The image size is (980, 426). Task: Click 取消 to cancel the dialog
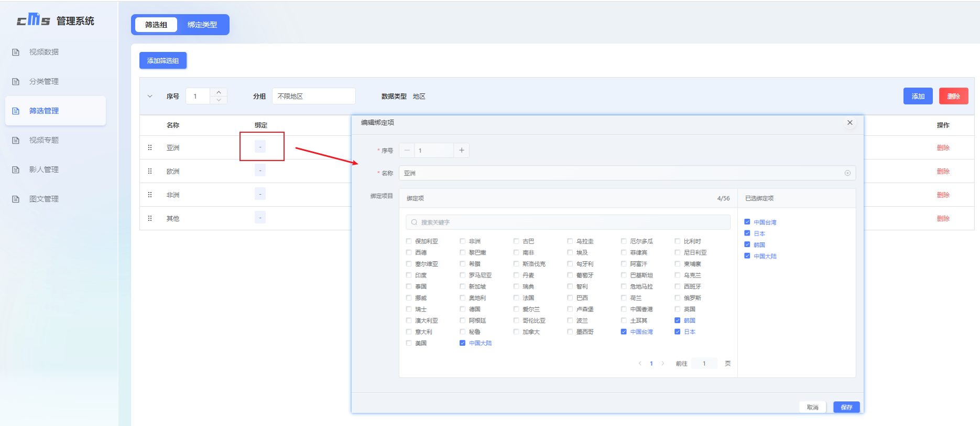point(813,407)
